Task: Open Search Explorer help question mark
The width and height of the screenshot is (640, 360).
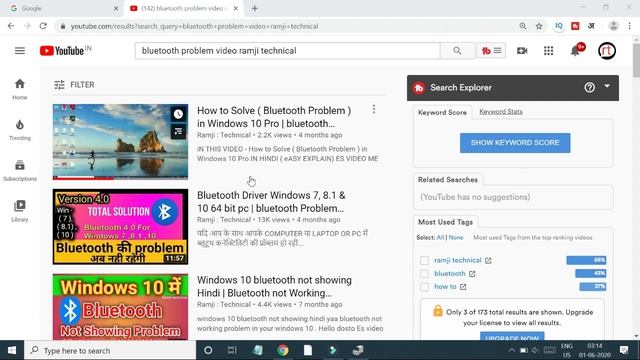Action: click(589, 87)
